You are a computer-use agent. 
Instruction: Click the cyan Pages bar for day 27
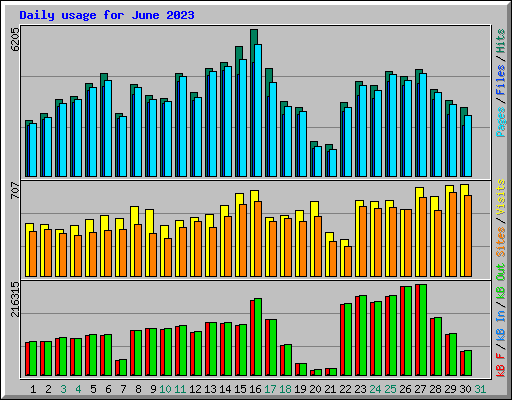(423, 125)
